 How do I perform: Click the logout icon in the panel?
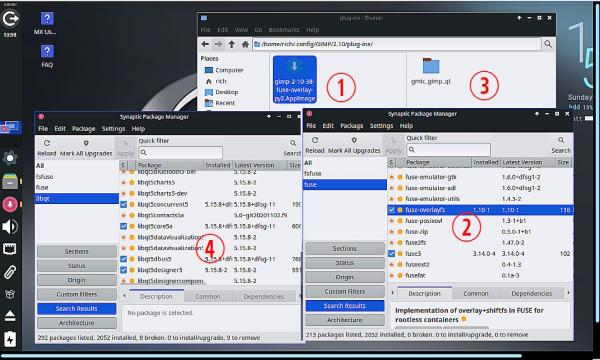(10, 18)
